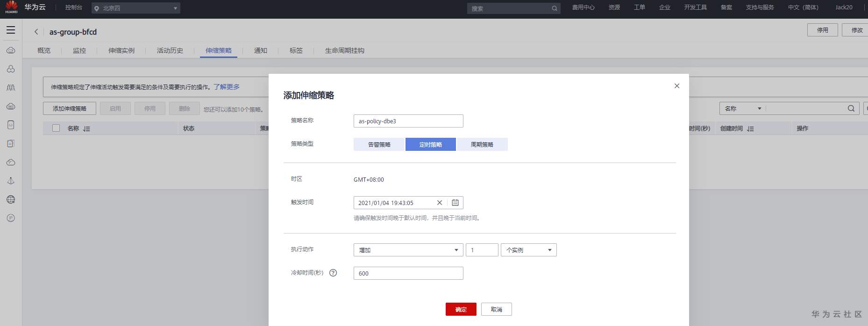Switch to the 通知 tab
868x326 pixels.
[x=261, y=50]
